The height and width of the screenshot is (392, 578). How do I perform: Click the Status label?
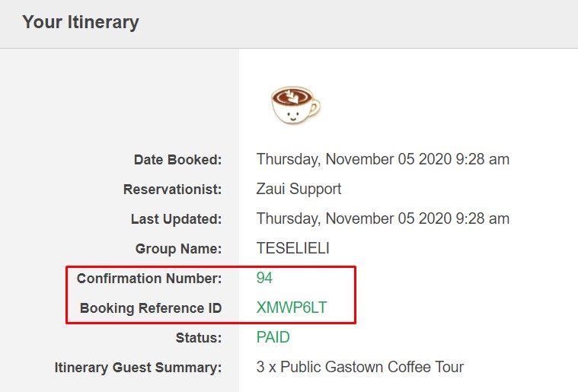tap(199, 338)
